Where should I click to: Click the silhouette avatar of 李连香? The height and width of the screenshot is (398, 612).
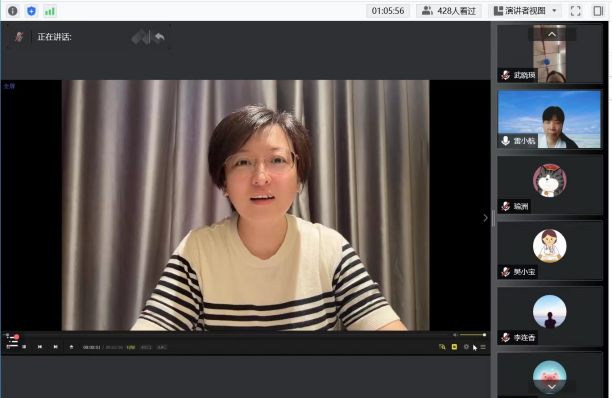click(x=550, y=311)
